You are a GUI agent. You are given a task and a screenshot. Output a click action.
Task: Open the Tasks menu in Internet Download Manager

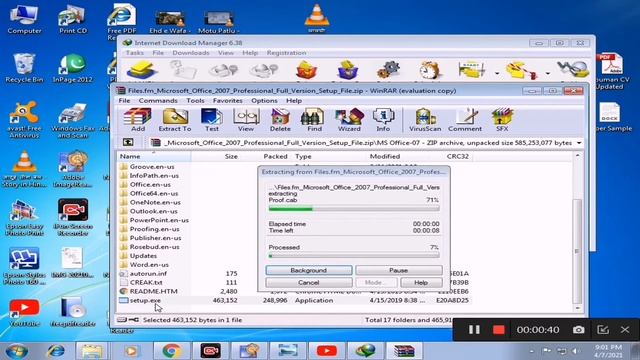[134, 53]
